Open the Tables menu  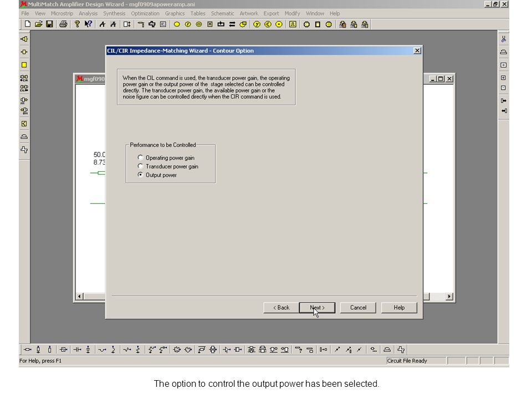[197, 13]
